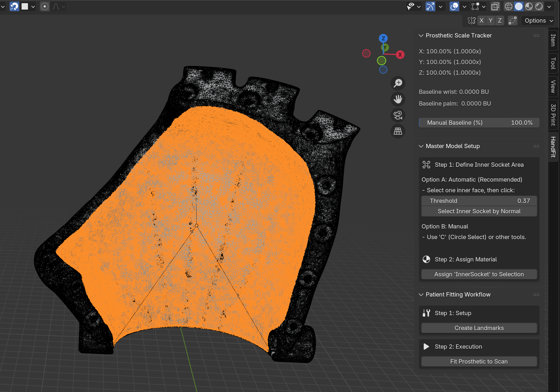This screenshot has width=560, height=392.
Task: Toggle X-ray view icon
Action: click(495, 6)
